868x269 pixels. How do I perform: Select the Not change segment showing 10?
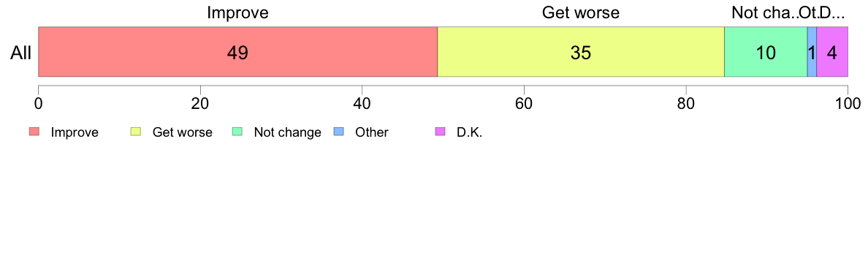pos(766,51)
